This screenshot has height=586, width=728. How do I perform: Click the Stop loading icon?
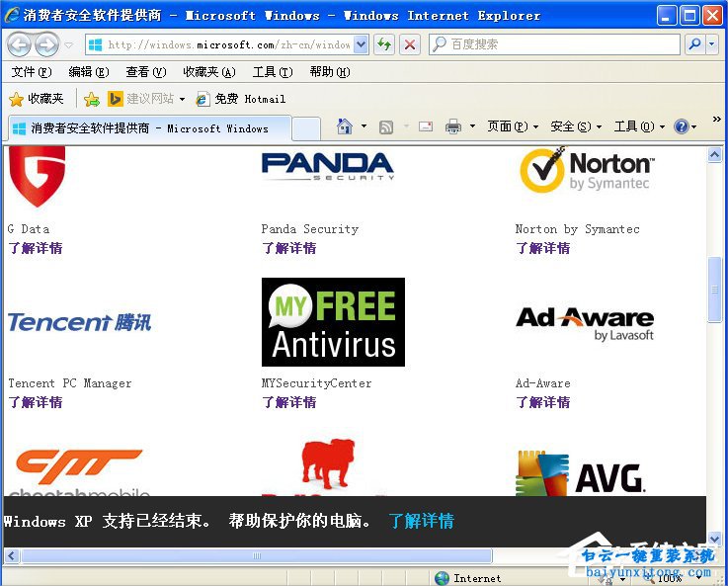tap(410, 44)
